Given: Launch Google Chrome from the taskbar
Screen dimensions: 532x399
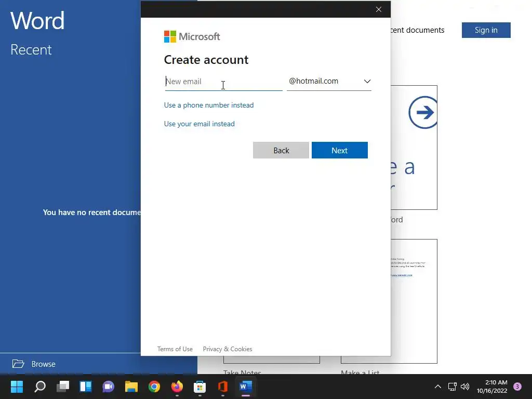Looking at the screenshot, I should (154, 387).
